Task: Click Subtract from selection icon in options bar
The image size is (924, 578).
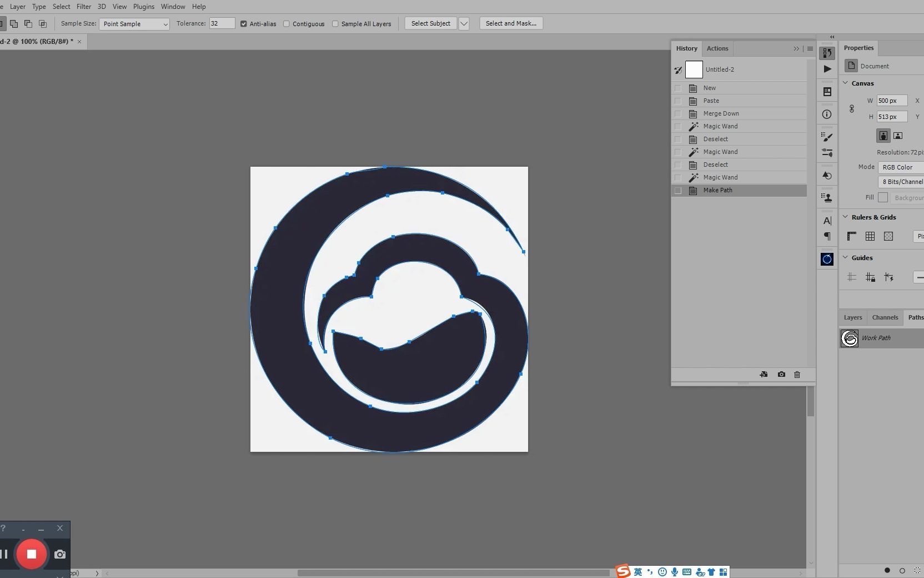Action: click(x=28, y=24)
